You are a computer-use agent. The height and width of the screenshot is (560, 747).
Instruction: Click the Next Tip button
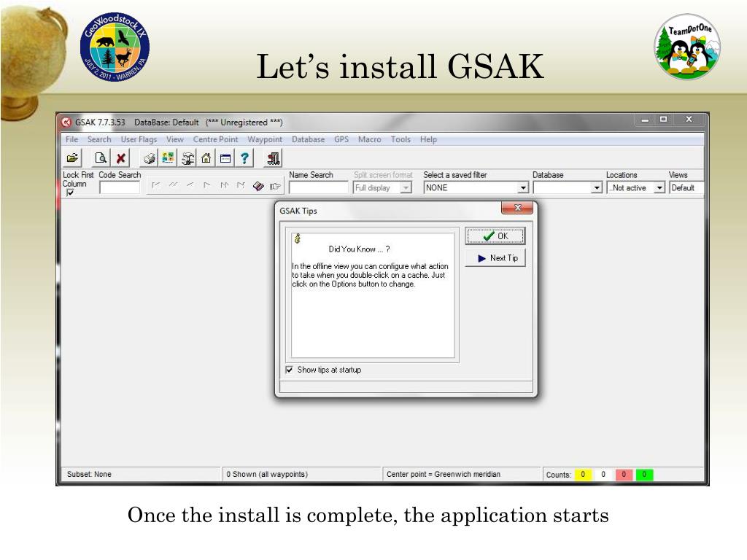click(x=495, y=258)
